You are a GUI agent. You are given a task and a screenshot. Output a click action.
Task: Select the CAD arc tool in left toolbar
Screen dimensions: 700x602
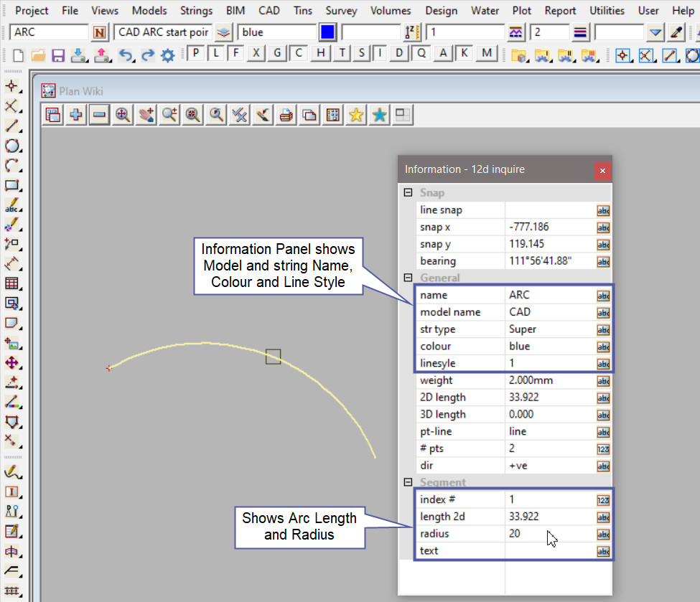tap(11, 166)
